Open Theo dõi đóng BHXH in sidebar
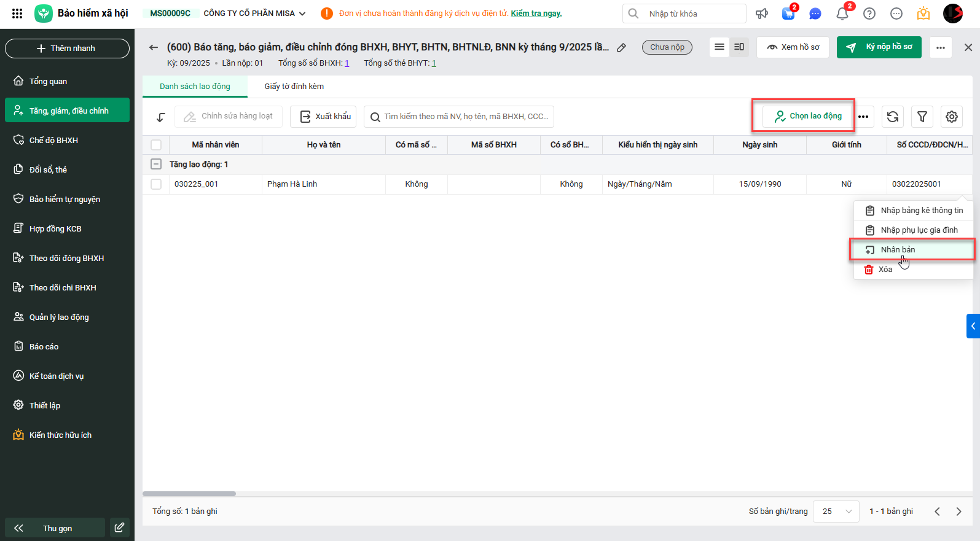Image resolution: width=980 pixels, height=541 pixels. click(x=68, y=258)
